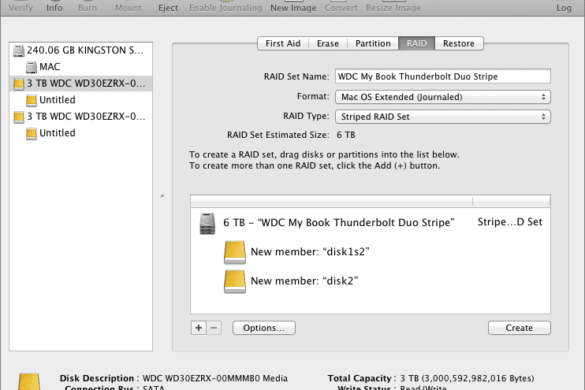The image size is (585, 390).
Task: Click the second Untitled volume icon
Action: pyautogui.click(x=31, y=133)
